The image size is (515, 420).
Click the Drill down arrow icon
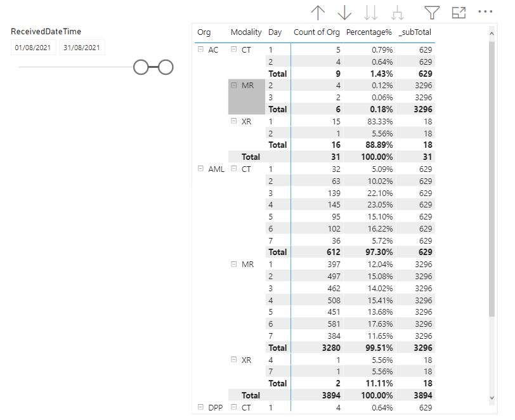point(344,13)
